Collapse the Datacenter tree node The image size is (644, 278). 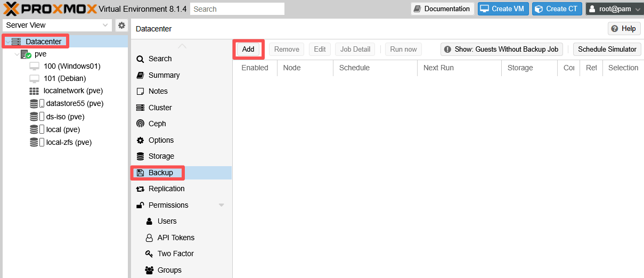click(x=7, y=42)
